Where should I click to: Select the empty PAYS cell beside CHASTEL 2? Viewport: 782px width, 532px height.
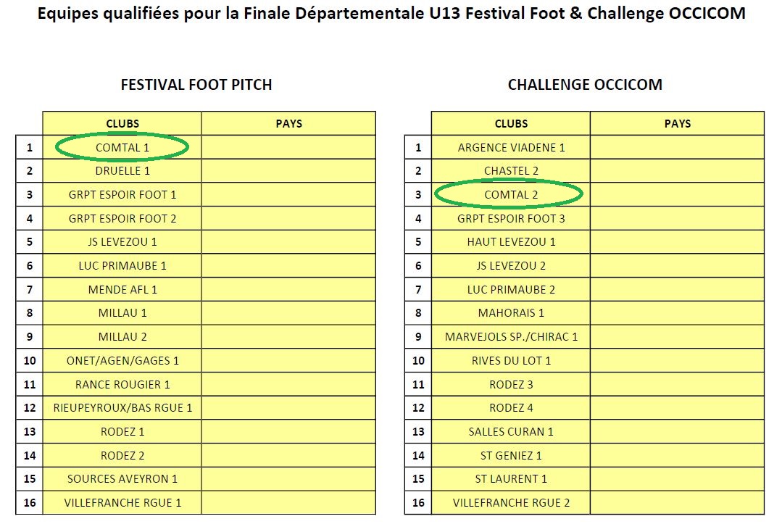(677, 171)
